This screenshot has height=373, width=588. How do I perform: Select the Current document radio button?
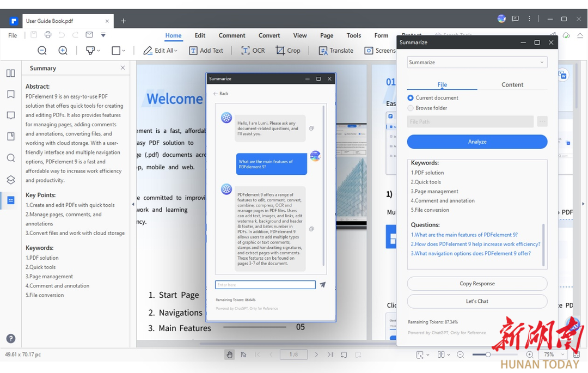411,98
